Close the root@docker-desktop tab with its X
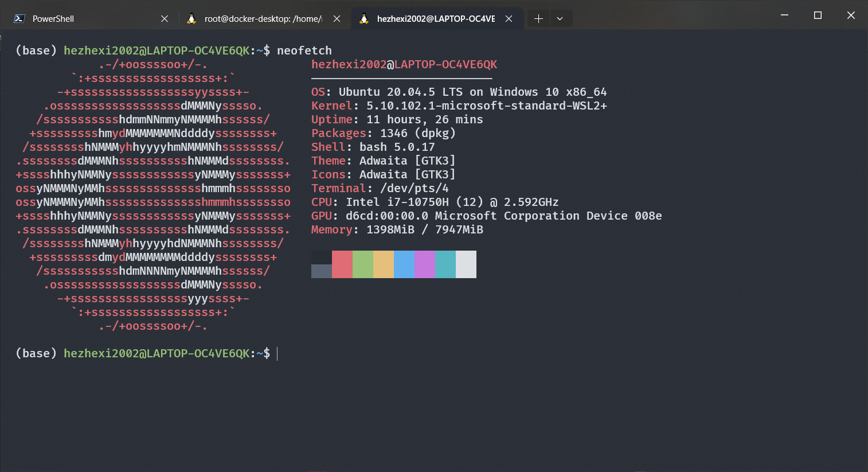Image resolution: width=868 pixels, height=472 pixels. (337, 18)
